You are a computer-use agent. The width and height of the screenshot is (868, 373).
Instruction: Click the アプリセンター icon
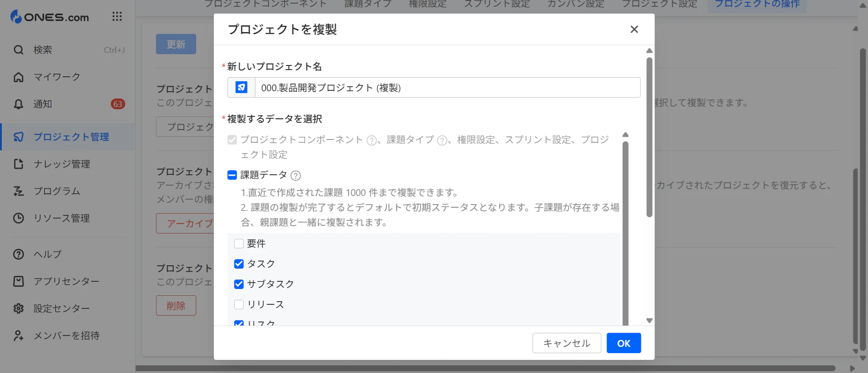(19, 281)
